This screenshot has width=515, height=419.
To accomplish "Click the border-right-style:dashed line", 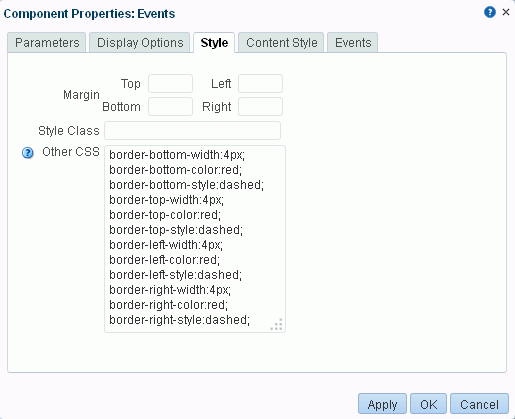I will click(179, 320).
